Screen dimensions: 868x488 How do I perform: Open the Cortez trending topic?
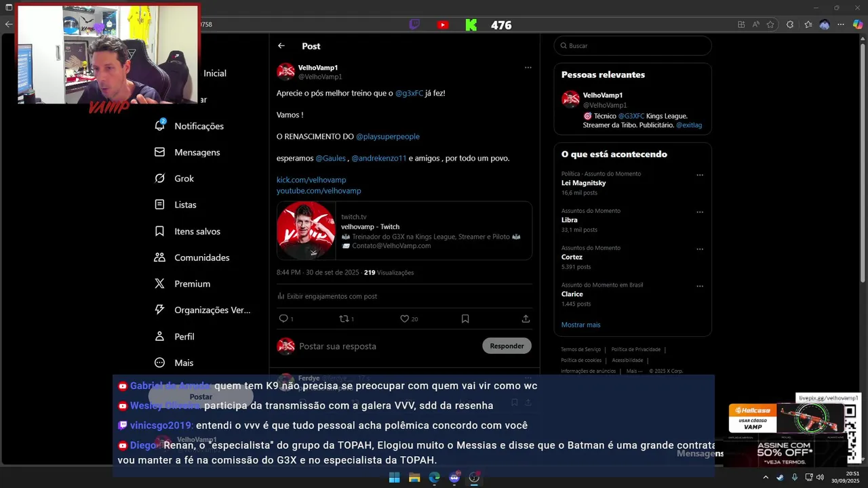pos(572,257)
